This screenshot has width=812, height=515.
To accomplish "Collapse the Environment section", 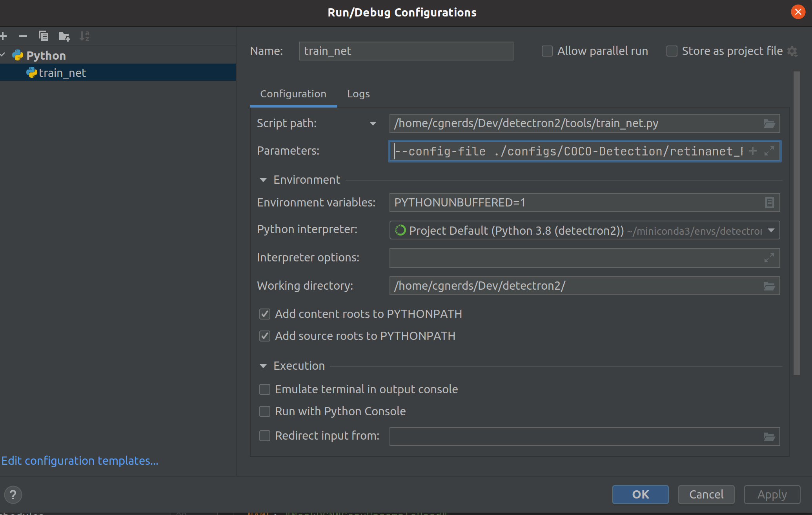I will pos(263,180).
